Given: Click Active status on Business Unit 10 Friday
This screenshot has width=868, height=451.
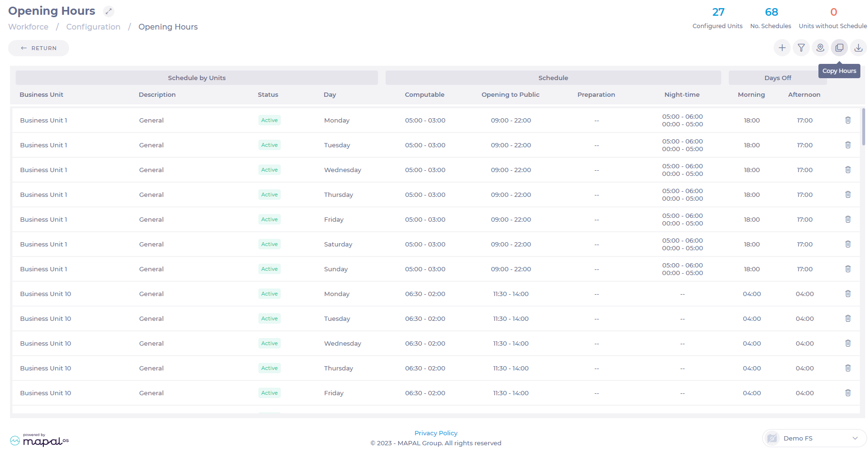Looking at the screenshot, I should [x=269, y=393].
